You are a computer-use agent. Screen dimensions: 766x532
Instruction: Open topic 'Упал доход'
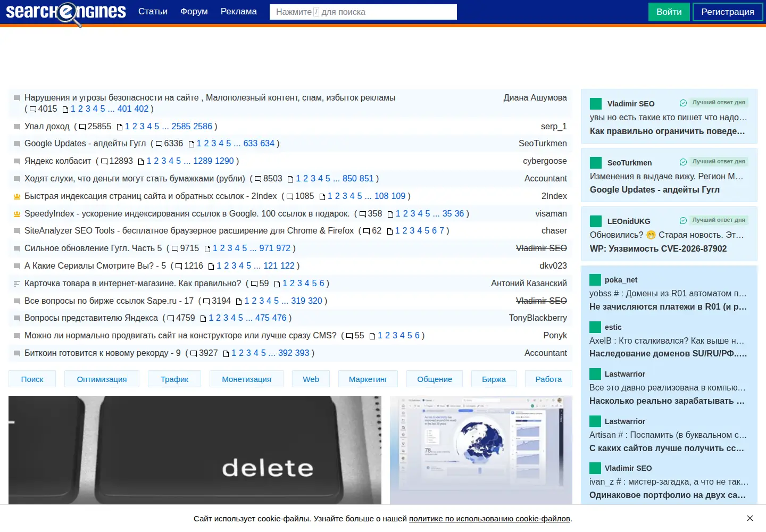[x=47, y=127]
